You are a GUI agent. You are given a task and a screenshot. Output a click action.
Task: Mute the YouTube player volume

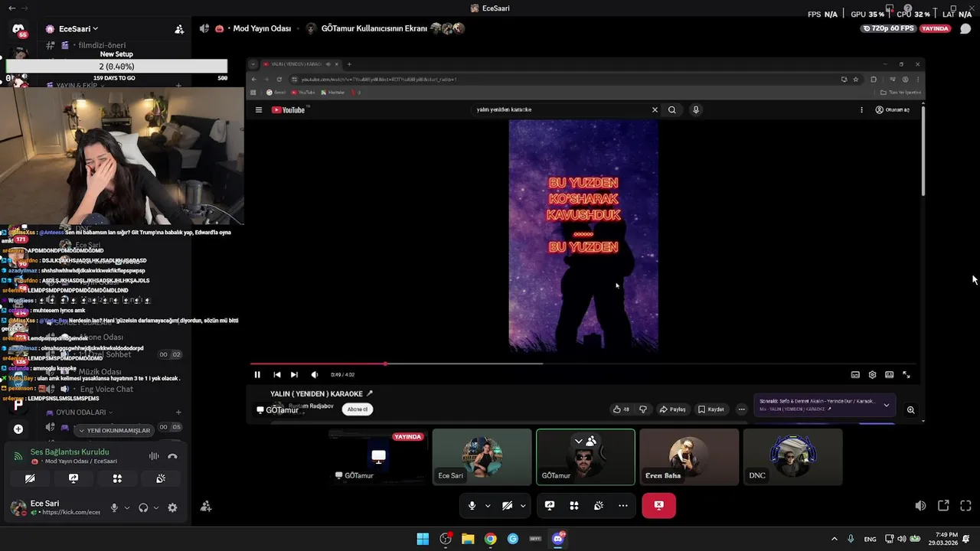[314, 374]
